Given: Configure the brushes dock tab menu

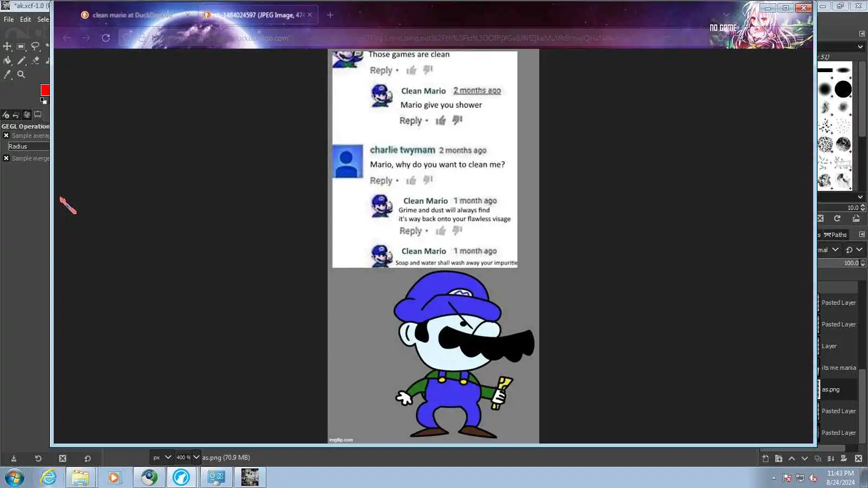Looking at the screenshot, I should [862, 34].
